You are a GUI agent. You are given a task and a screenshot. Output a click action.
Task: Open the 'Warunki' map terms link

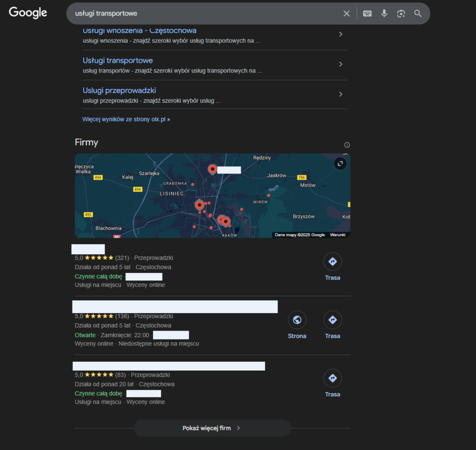337,235
